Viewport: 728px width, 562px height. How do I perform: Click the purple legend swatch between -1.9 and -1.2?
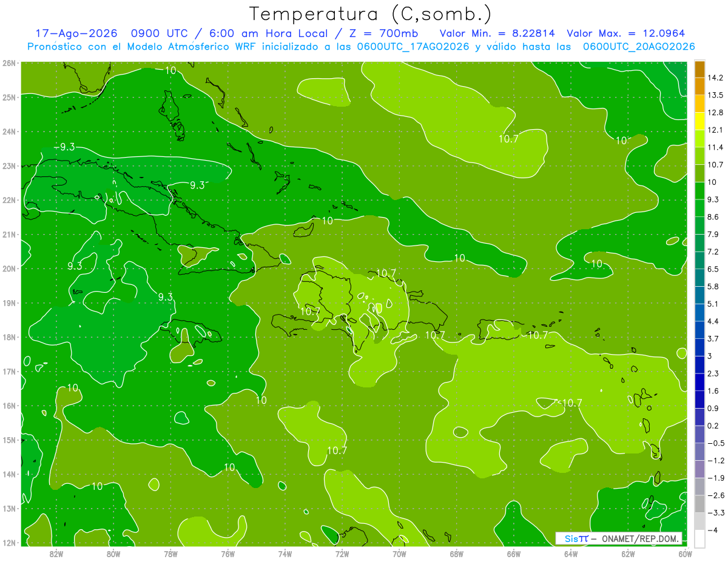699,469
